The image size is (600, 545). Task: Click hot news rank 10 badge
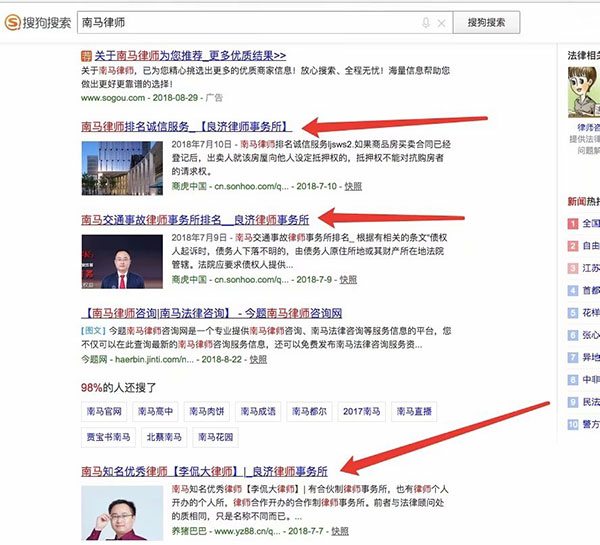pos(572,424)
